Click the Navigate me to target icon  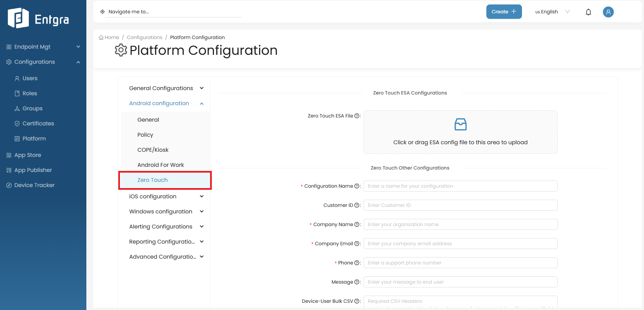(x=102, y=12)
